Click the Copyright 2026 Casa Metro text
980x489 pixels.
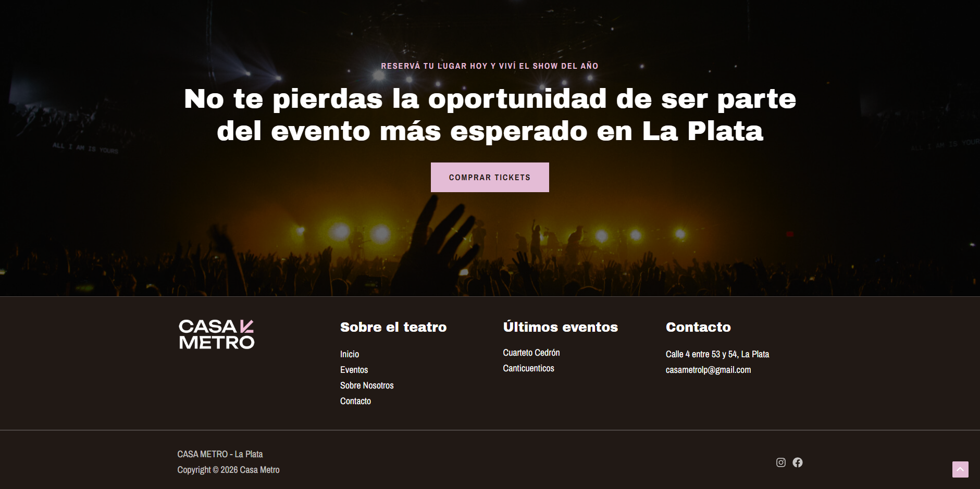click(228, 470)
